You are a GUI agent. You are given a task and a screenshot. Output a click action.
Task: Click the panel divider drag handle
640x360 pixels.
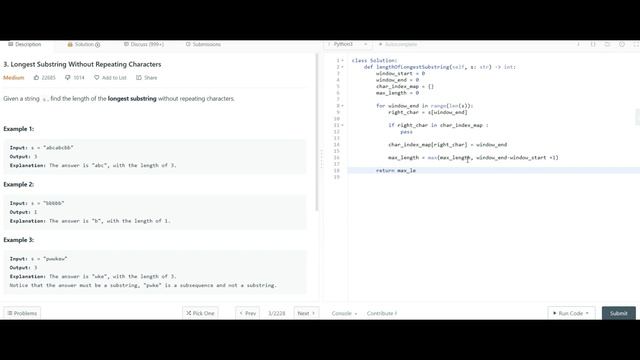click(321, 159)
